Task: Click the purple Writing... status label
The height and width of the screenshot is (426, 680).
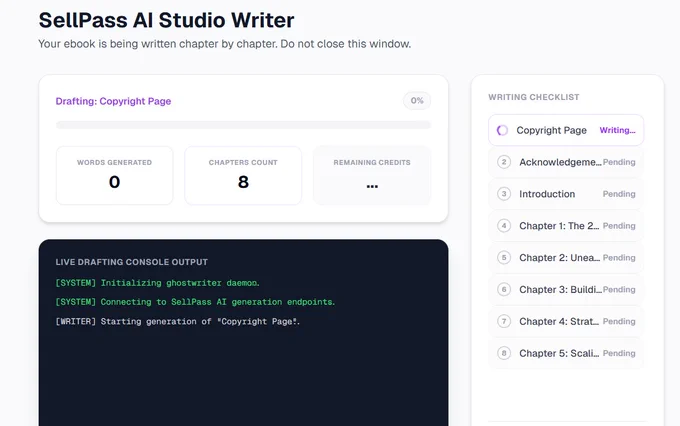Action: (617, 130)
